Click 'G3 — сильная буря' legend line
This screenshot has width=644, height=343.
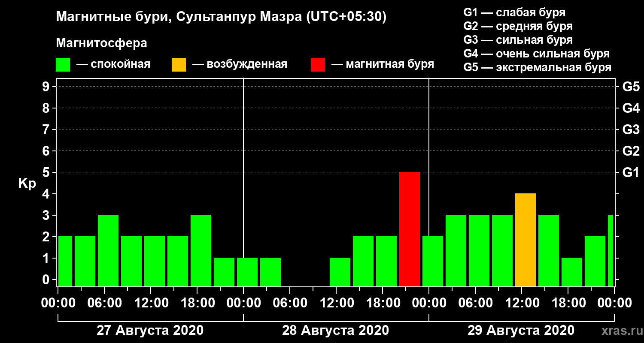click(x=518, y=40)
